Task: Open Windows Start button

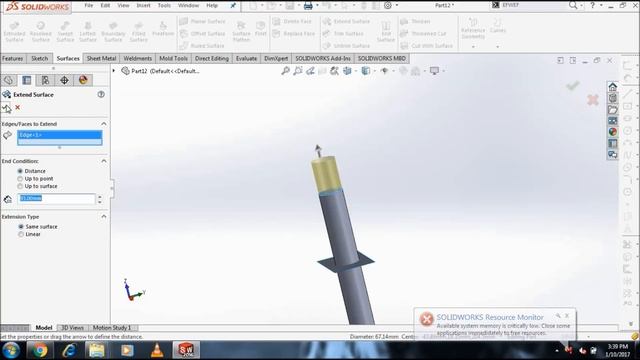Action: [x=11, y=350]
